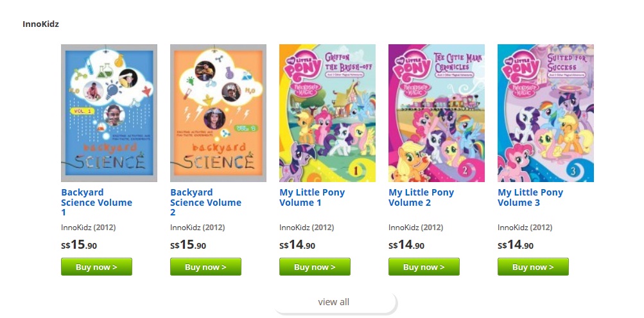Click My Little Pony Volume 1 cover
Image resolution: width=644 pixels, height=318 pixels.
tap(327, 113)
